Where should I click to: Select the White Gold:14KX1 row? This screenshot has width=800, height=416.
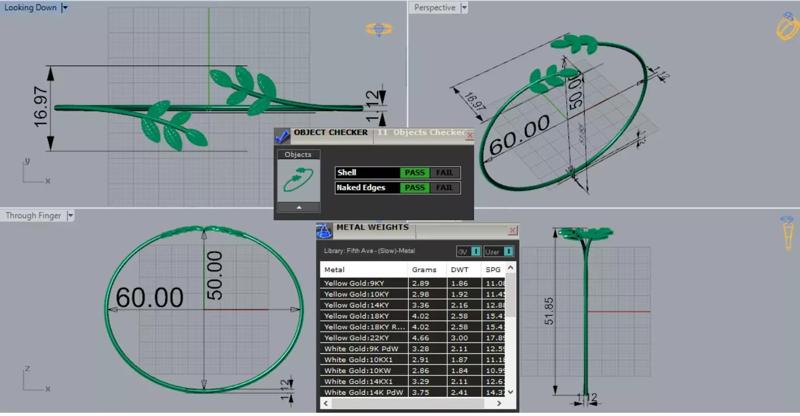(x=413, y=381)
